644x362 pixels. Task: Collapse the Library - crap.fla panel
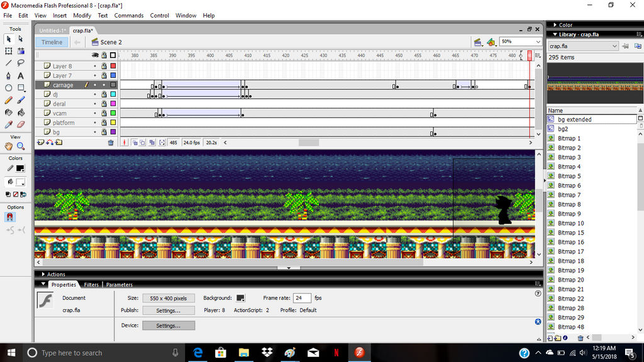coord(555,35)
